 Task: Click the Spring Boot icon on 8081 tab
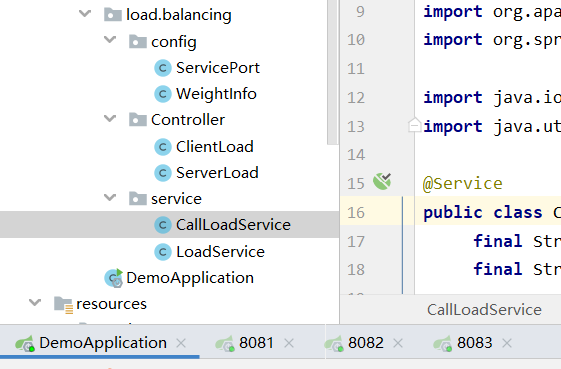click(x=225, y=344)
